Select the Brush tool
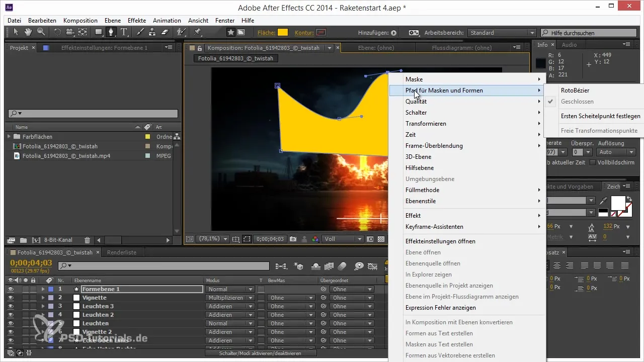Viewport: 644px width, 362px height. [140, 32]
